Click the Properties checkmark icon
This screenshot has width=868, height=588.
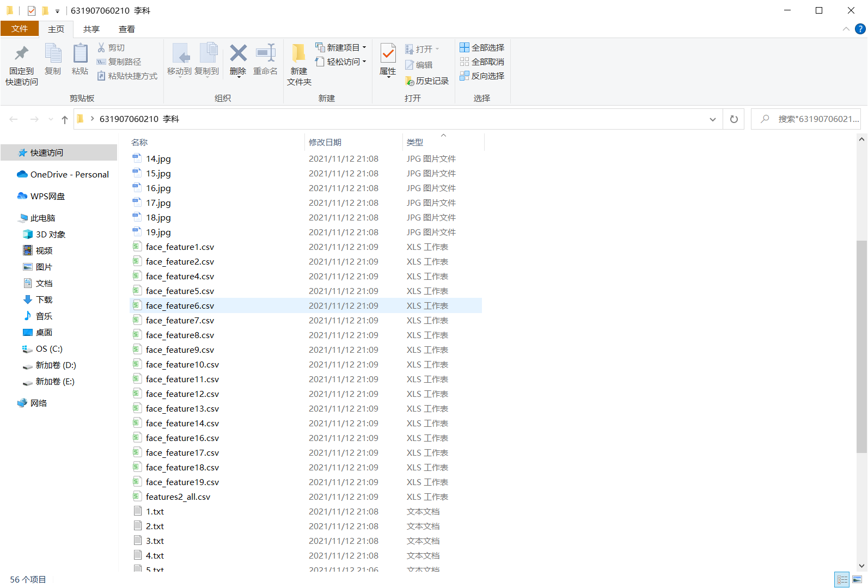tap(388, 53)
